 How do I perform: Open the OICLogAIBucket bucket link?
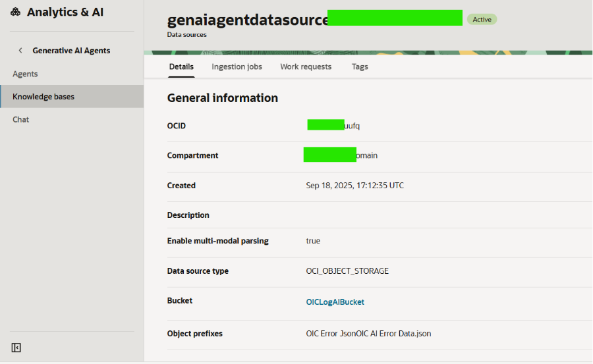coord(335,301)
